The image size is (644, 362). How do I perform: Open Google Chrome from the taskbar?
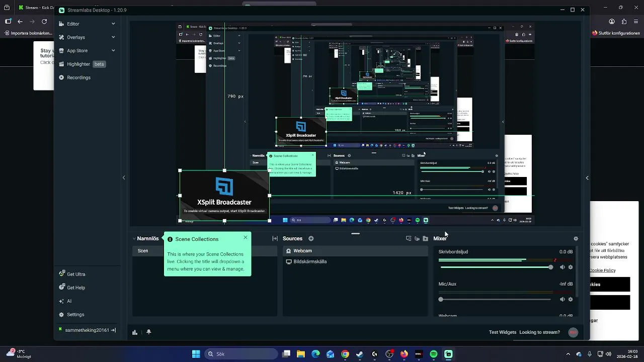345,354
